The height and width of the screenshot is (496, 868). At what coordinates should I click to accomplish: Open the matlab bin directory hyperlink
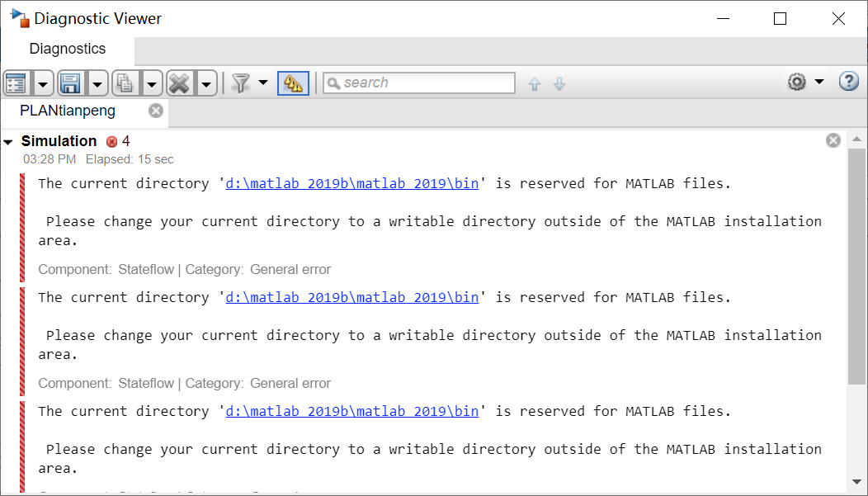point(352,183)
